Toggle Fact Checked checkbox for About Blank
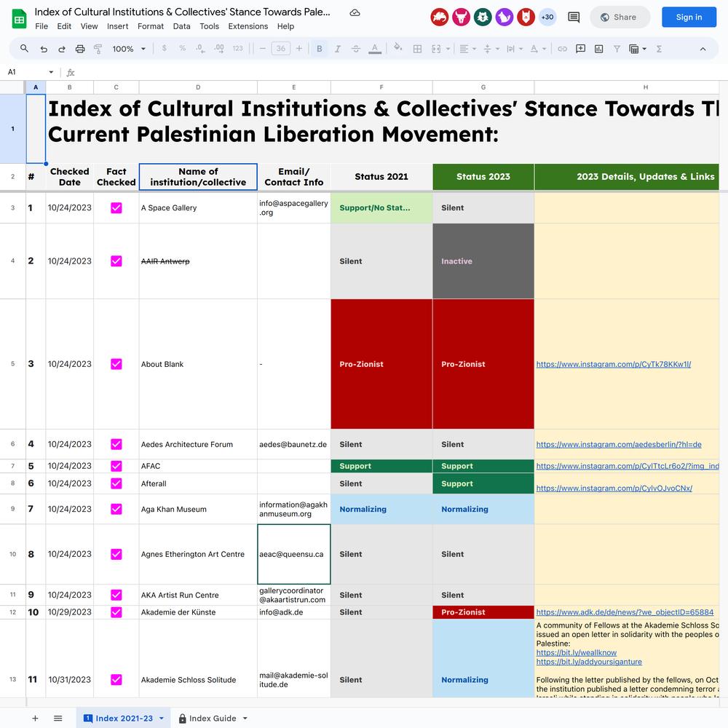Image resolution: width=728 pixels, height=728 pixels. click(116, 364)
